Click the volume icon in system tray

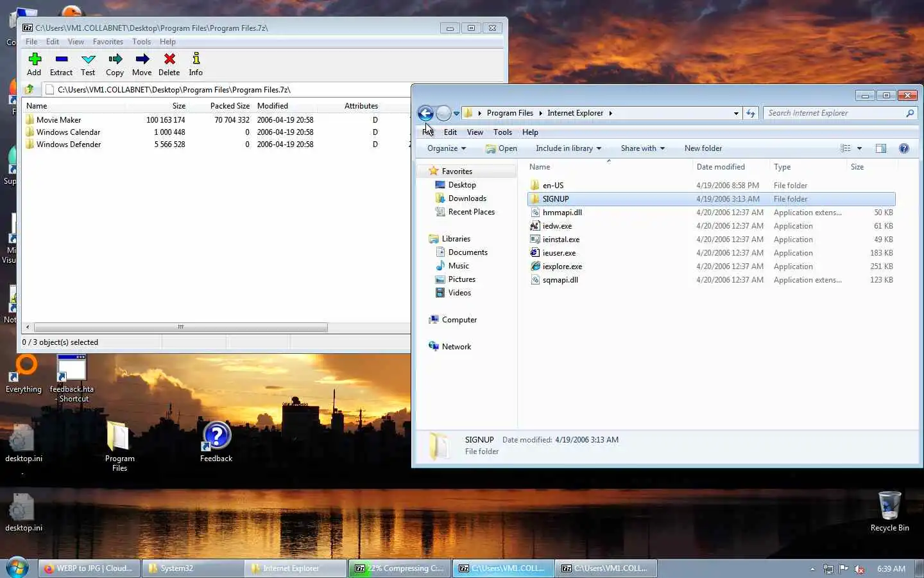pyautogui.click(x=859, y=569)
